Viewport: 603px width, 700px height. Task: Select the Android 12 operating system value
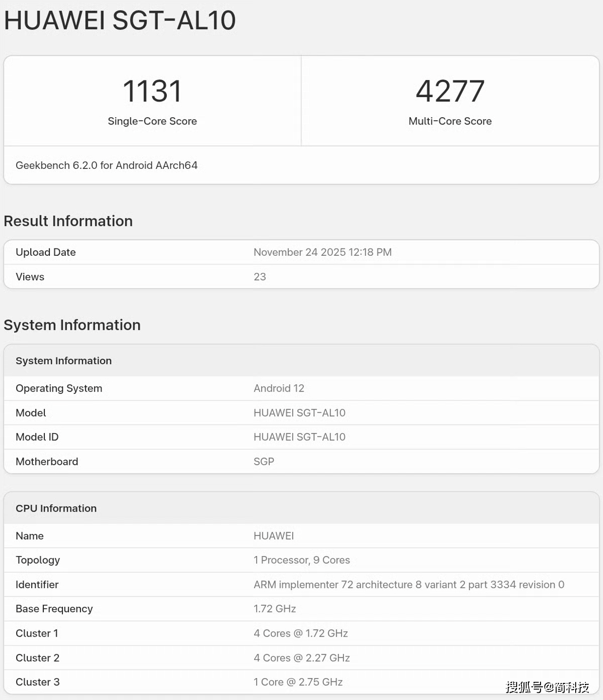pyautogui.click(x=279, y=389)
